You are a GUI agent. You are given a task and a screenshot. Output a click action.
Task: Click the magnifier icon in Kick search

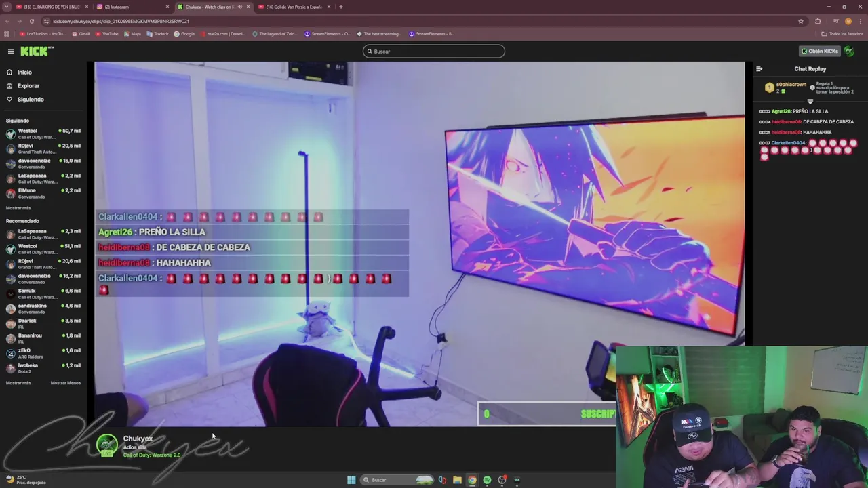pos(370,52)
